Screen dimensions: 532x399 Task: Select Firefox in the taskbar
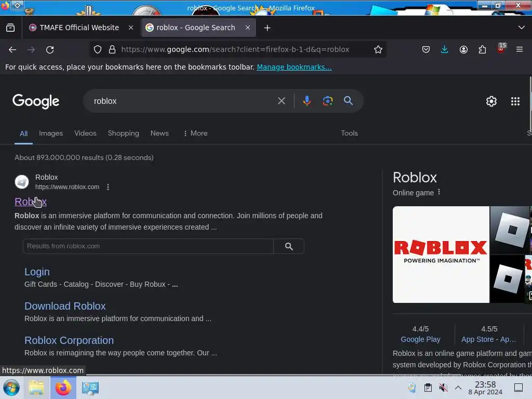[63, 388]
